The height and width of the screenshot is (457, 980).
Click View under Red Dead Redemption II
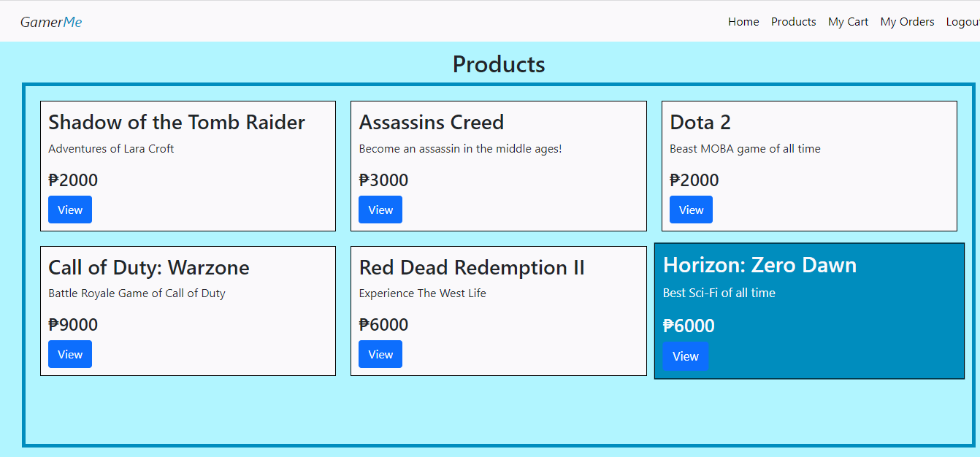pos(380,354)
